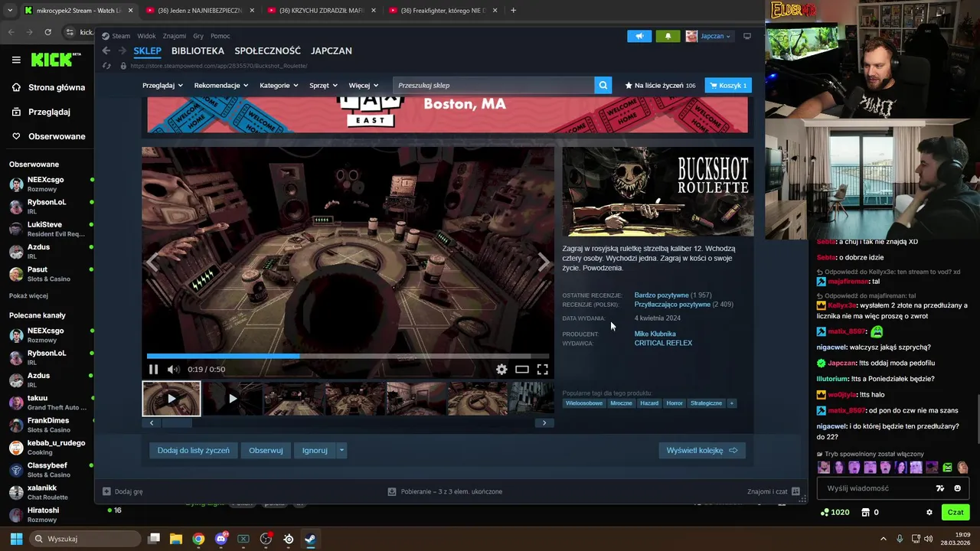The image size is (980, 551).
Task: Open 'Obserwowane' heart item in Kick sidebar
Action: click(x=47, y=136)
